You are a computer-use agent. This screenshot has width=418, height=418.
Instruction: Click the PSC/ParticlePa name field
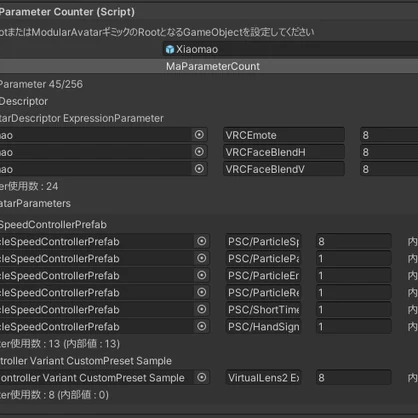[x=263, y=258]
